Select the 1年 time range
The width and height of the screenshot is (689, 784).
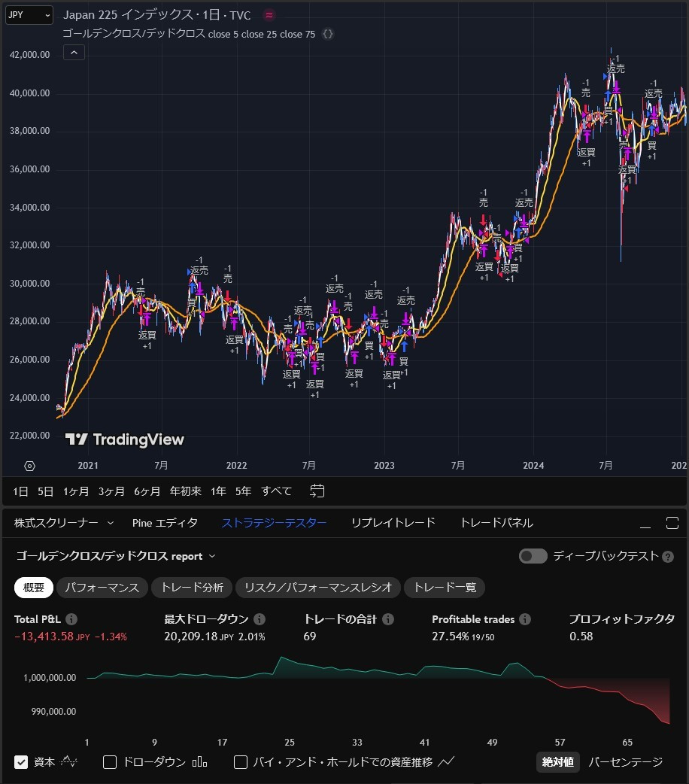[218, 491]
